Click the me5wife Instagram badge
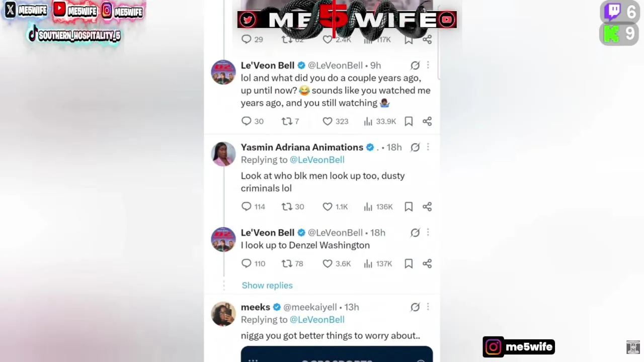644x362 pixels. coord(519,347)
